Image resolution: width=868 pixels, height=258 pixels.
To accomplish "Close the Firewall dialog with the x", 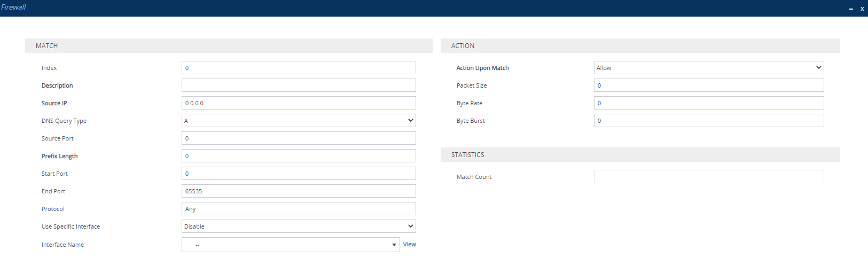I will pyautogui.click(x=862, y=9).
